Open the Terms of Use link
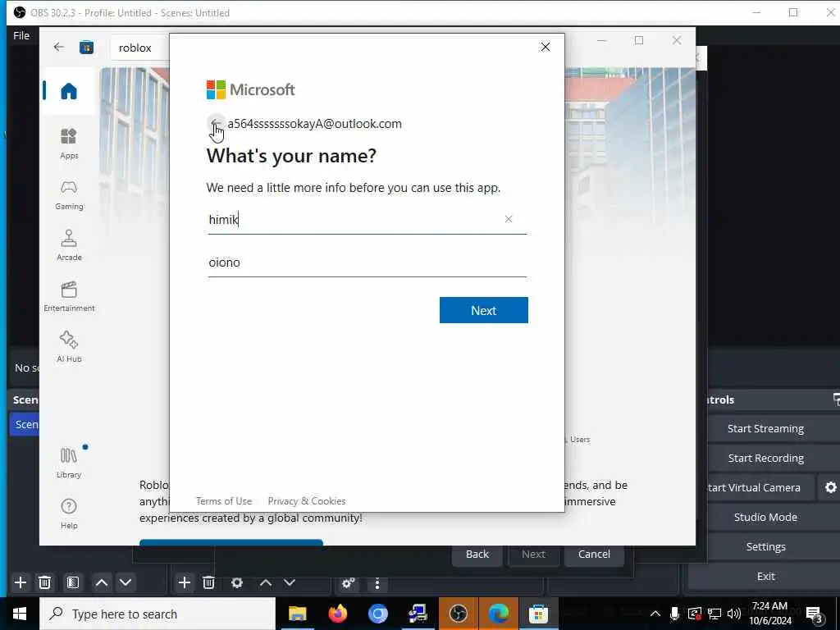Image resolution: width=840 pixels, height=630 pixels. click(x=224, y=501)
